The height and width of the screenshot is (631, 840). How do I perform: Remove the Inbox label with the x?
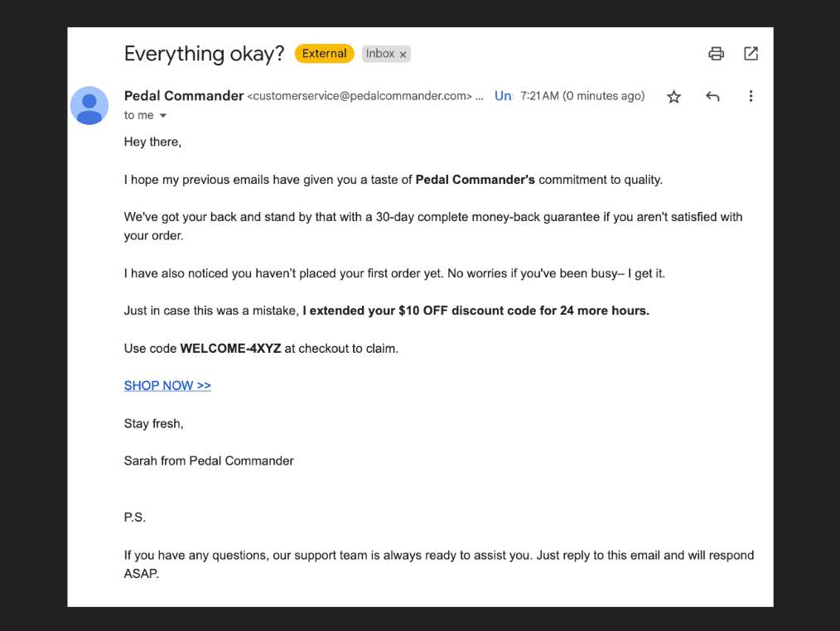point(403,55)
